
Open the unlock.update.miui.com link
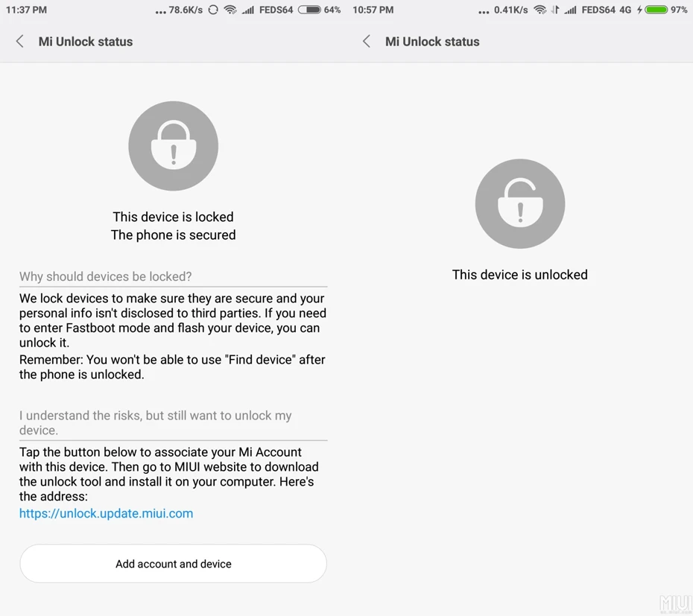[106, 513]
